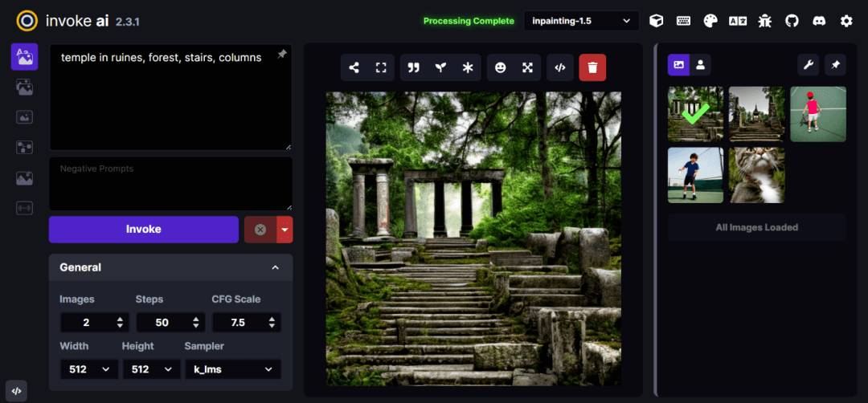Switch to user uploads gallery tab
868x403 pixels.
[x=701, y=65]
